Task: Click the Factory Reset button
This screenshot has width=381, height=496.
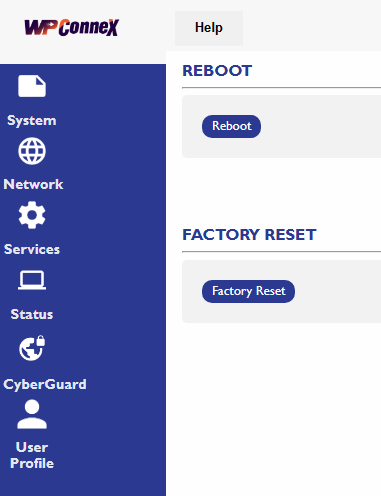Action: pyautogui.click(x=248, y=291)
